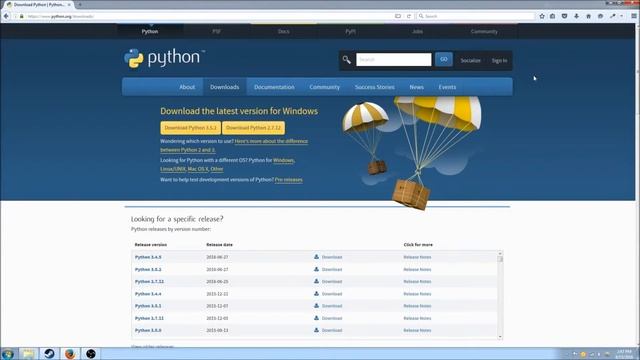Click the Pre-releases link

click(289, 180)
